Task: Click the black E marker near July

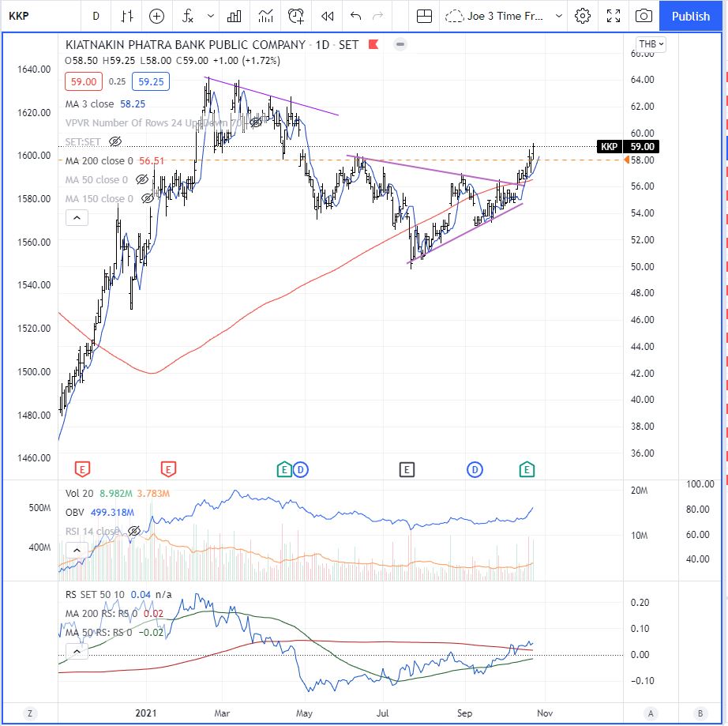Action: tap(407, 469)
